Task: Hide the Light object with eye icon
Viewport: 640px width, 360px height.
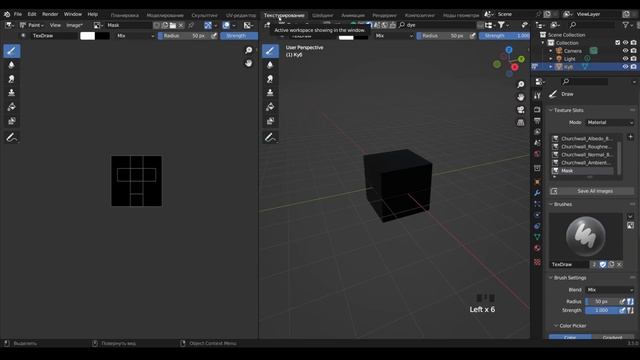Action: (x=625, y=58)
